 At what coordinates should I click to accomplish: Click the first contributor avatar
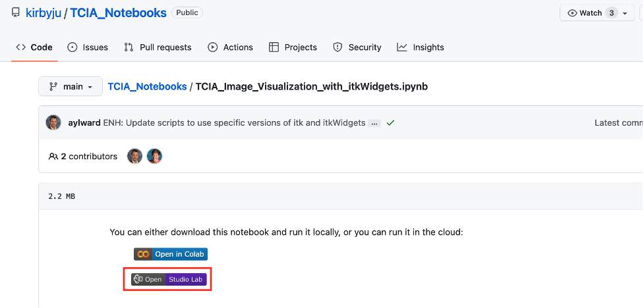[134, 157]
